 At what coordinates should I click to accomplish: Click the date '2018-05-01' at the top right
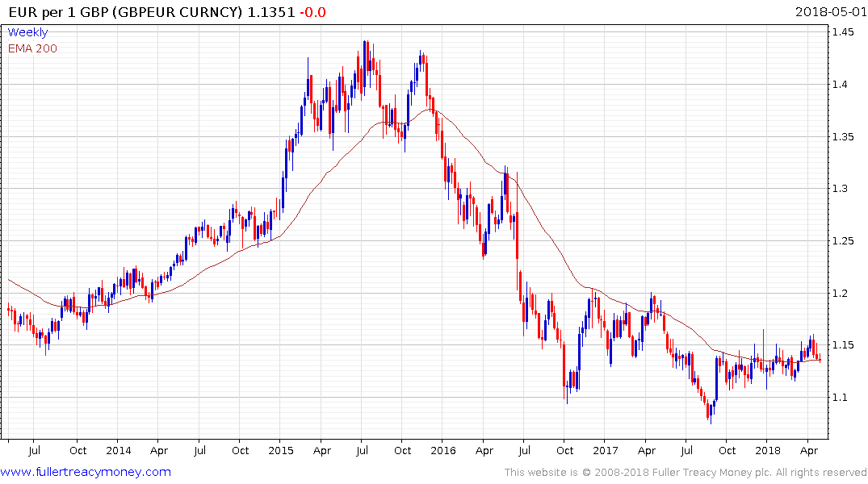pos(831,12)
